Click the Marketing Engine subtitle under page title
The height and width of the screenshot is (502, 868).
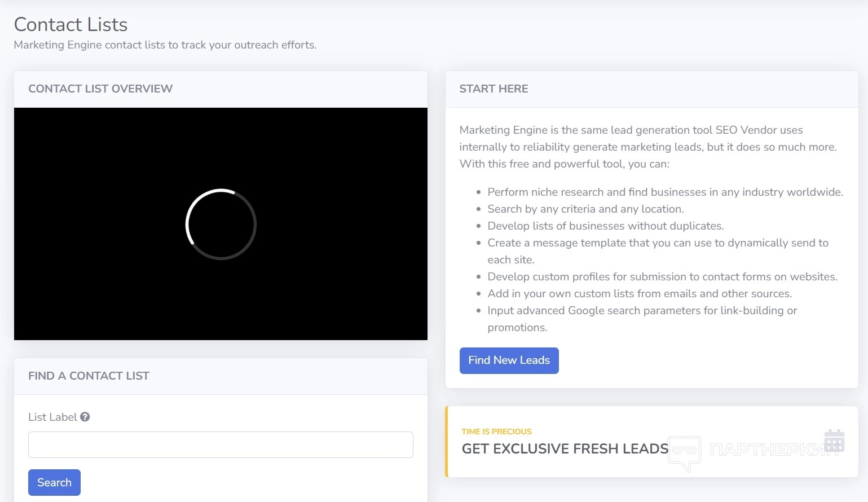(x=165, y=45)
